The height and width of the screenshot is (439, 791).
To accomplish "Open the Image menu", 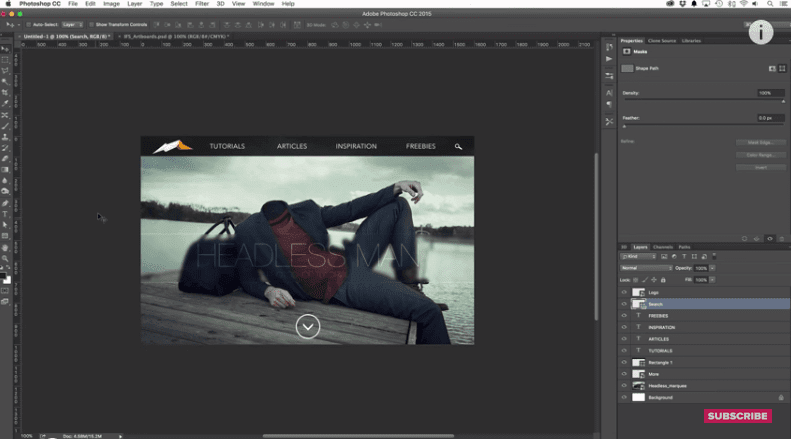I will pos(111,4).
